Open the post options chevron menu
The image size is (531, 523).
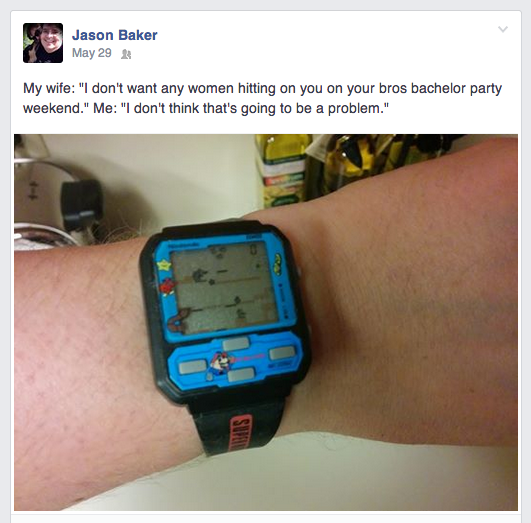503,29
